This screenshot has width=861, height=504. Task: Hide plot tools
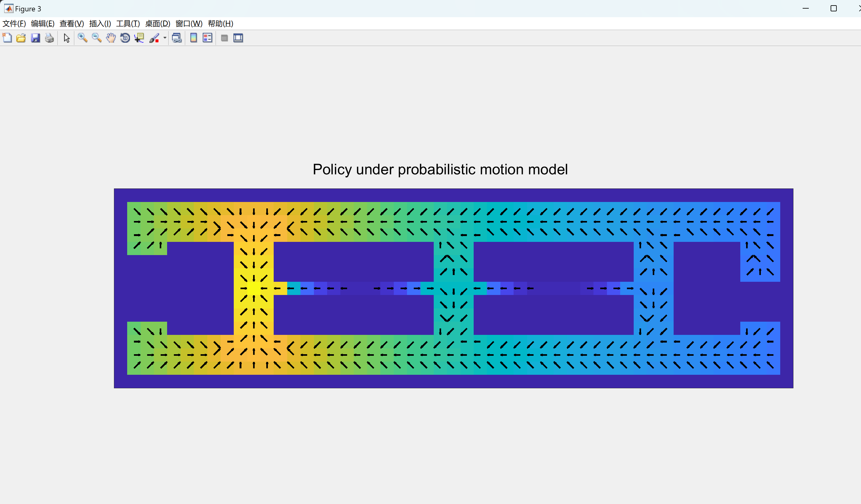[x=224, y=38]
